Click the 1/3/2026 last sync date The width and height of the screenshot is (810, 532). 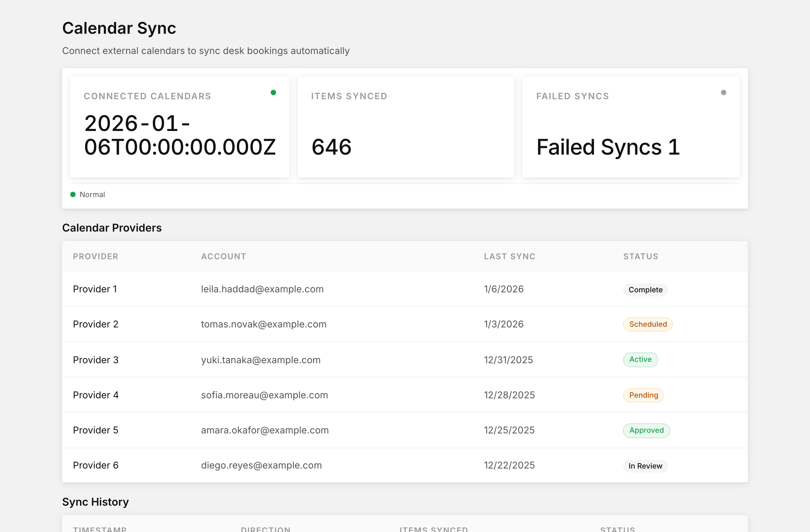click(x=504, y=324)
